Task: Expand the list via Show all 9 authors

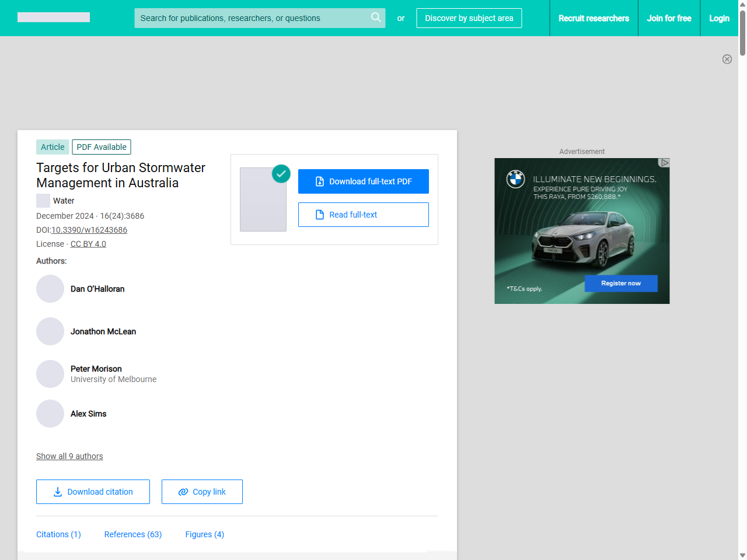Action: 69,456
